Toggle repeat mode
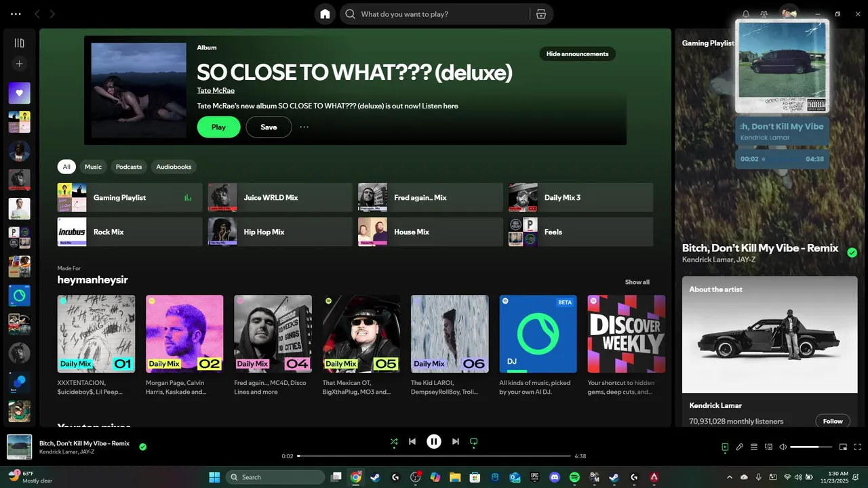This screenshot has height=488, width=868. click(x=474, y=442)
